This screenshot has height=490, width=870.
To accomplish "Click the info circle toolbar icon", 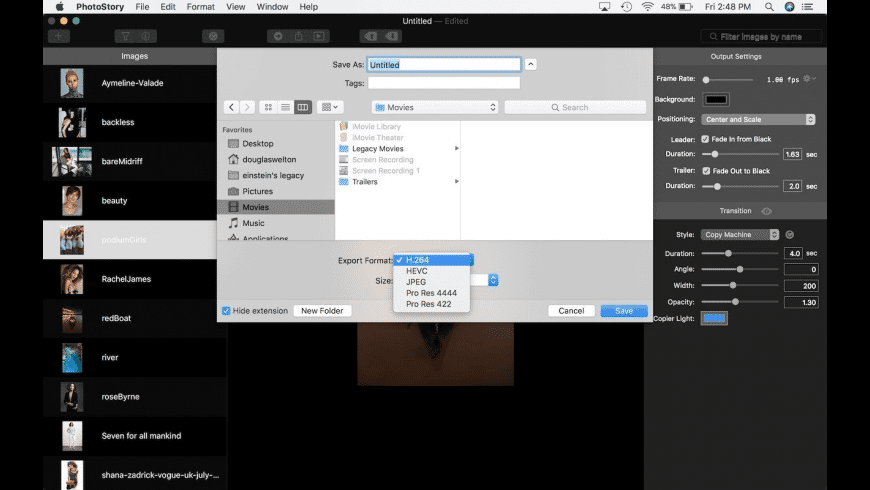I will (146, 36).
